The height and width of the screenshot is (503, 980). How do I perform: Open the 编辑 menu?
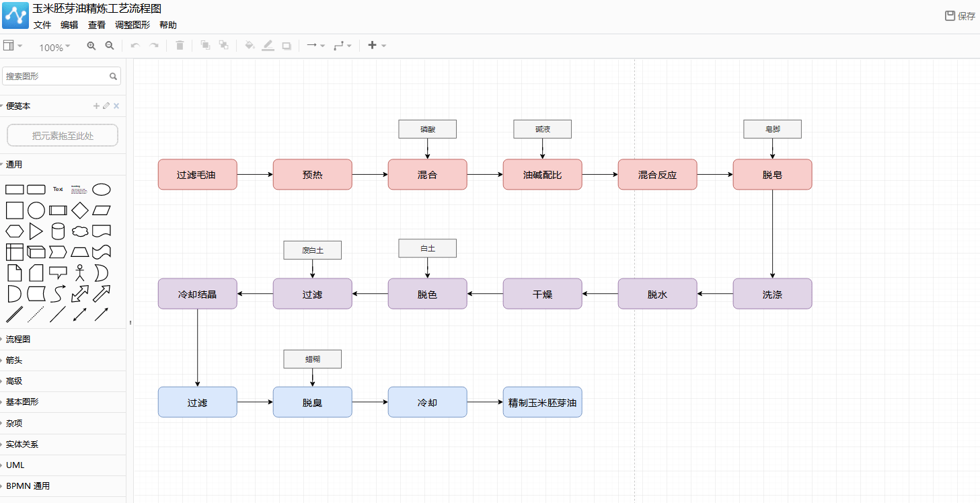click(69, 25)
